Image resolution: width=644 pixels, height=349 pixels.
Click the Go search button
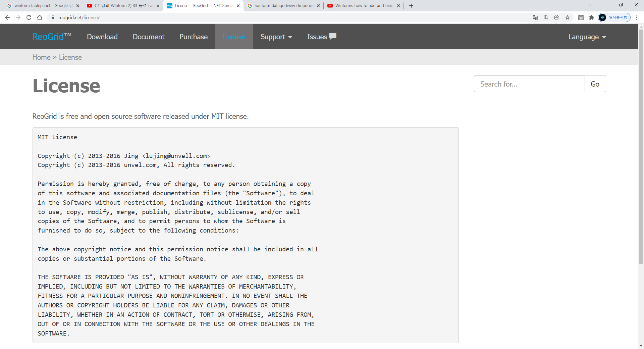[595, 84]
